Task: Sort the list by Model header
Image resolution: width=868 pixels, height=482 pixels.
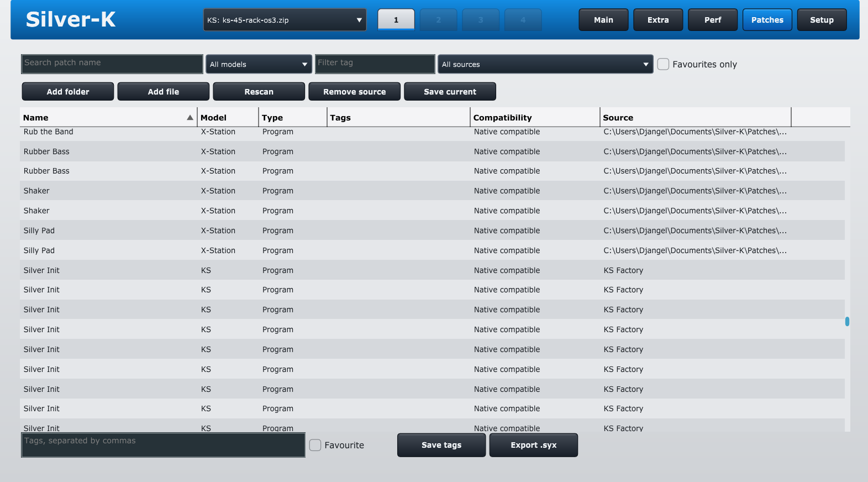Action: pos(228,117)
